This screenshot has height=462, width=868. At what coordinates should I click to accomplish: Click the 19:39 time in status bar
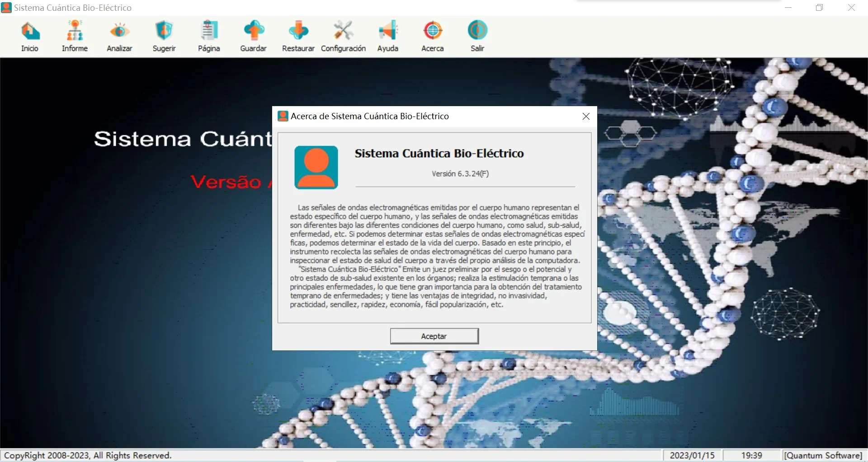click(752, 455)
